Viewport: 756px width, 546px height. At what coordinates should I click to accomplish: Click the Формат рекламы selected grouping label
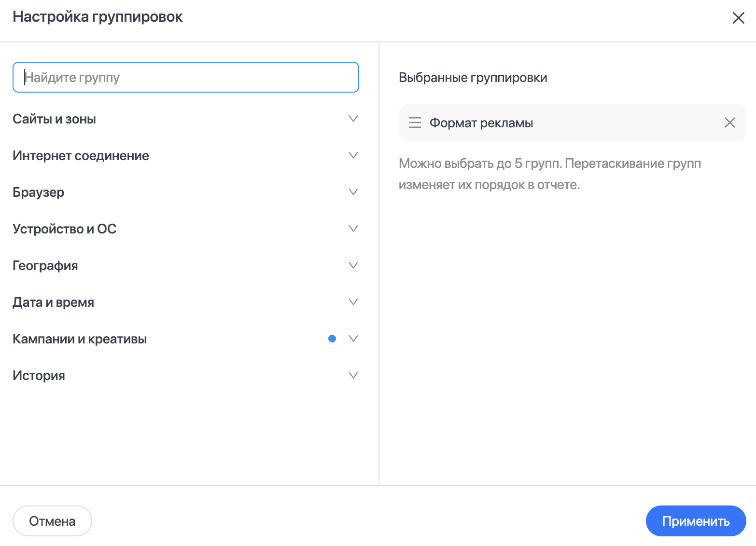pyautogui.click(x=481, y=123)
